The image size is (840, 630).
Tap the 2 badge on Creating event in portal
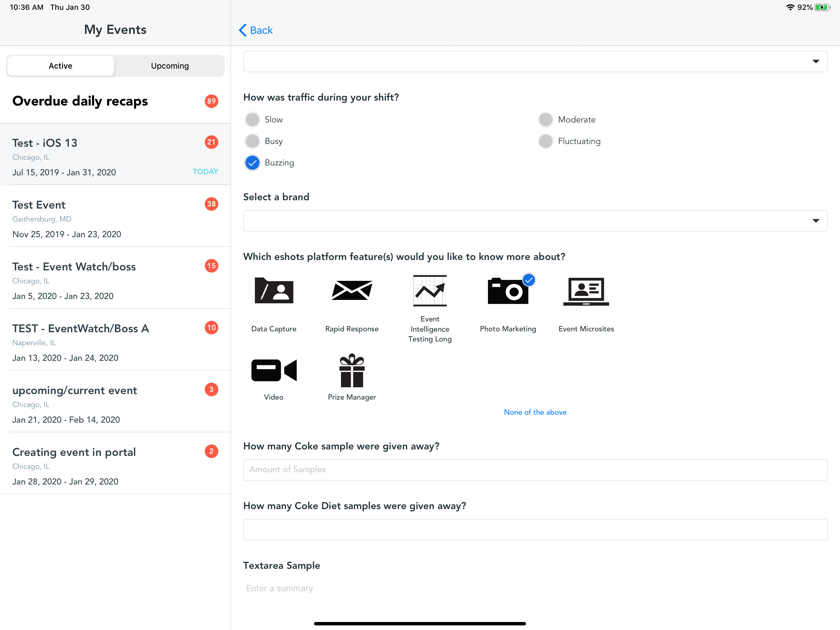click(x=212, y=451)
